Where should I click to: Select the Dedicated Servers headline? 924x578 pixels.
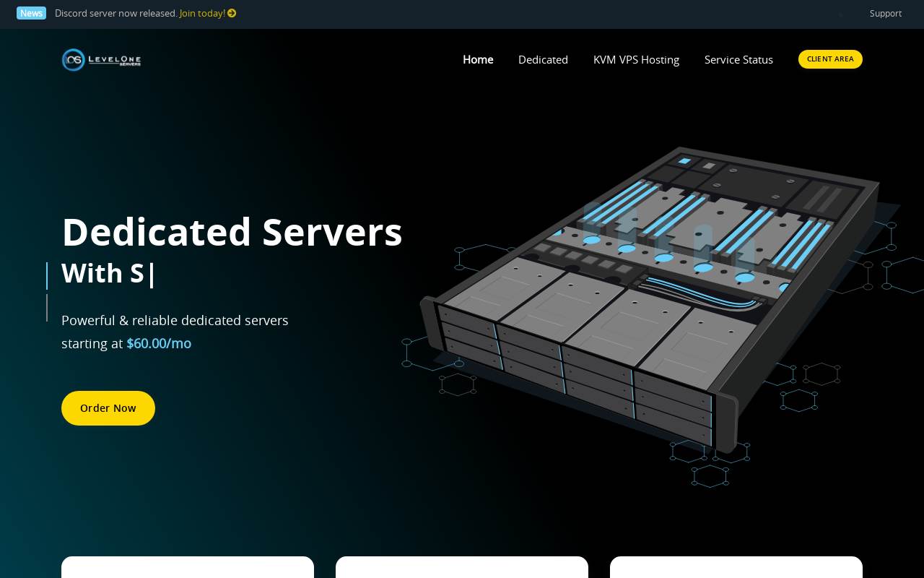coord(232,232)
